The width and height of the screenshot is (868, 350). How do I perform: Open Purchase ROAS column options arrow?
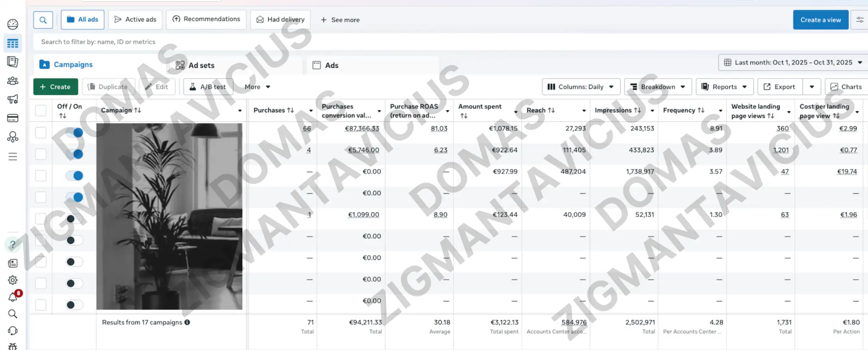(448, 111)
